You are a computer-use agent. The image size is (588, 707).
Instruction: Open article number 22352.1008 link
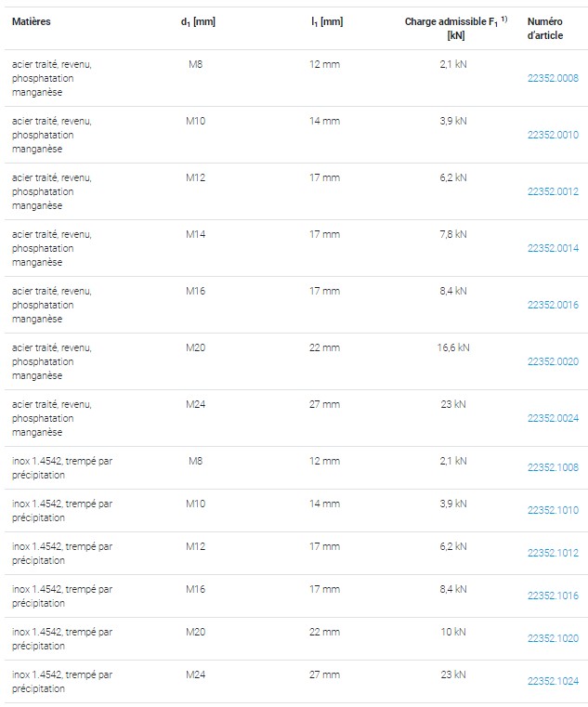(553, 467)
